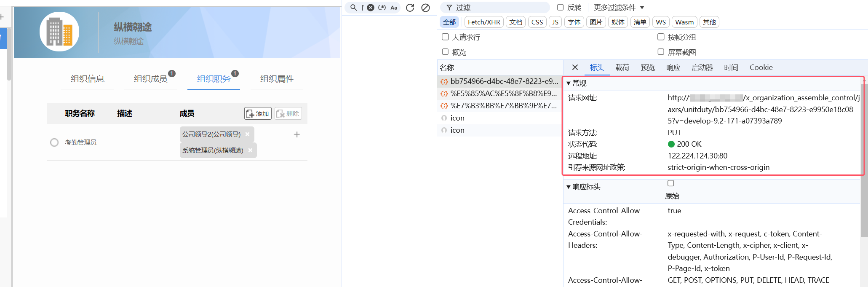Click the refresh search icon

coord(410,8)
